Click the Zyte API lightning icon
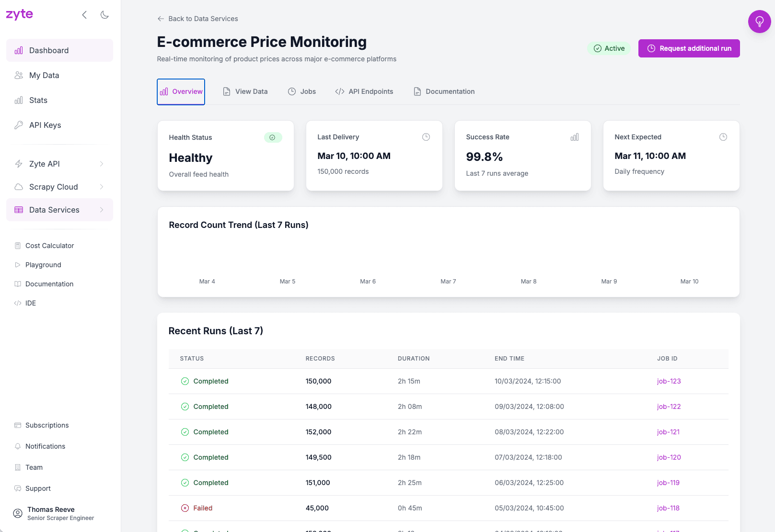This screenshot has width=775, height=532. [19, 164]
